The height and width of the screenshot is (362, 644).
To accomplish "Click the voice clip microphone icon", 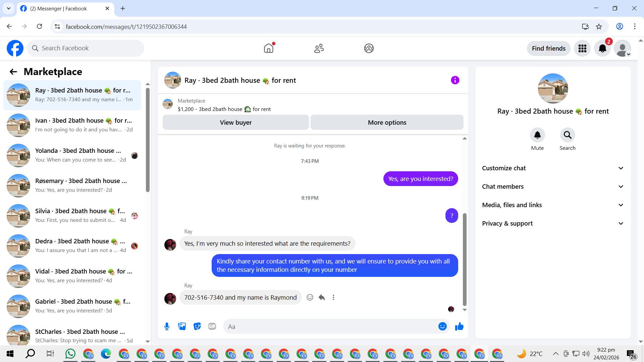I will tap(167, 326).
